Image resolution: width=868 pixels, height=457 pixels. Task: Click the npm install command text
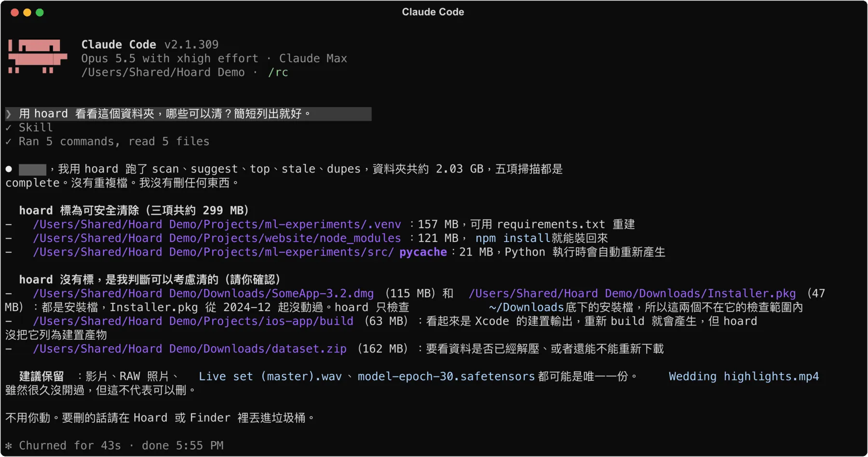[513, 239]
